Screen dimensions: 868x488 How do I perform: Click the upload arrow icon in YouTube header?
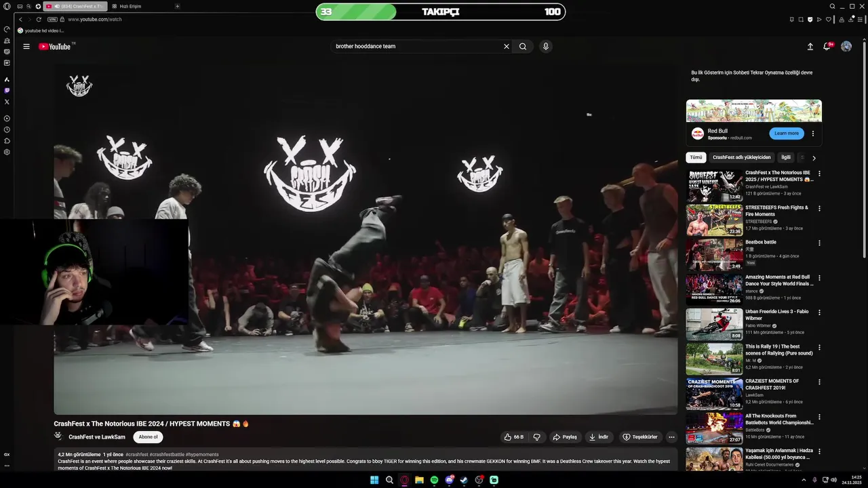(810, 46)
